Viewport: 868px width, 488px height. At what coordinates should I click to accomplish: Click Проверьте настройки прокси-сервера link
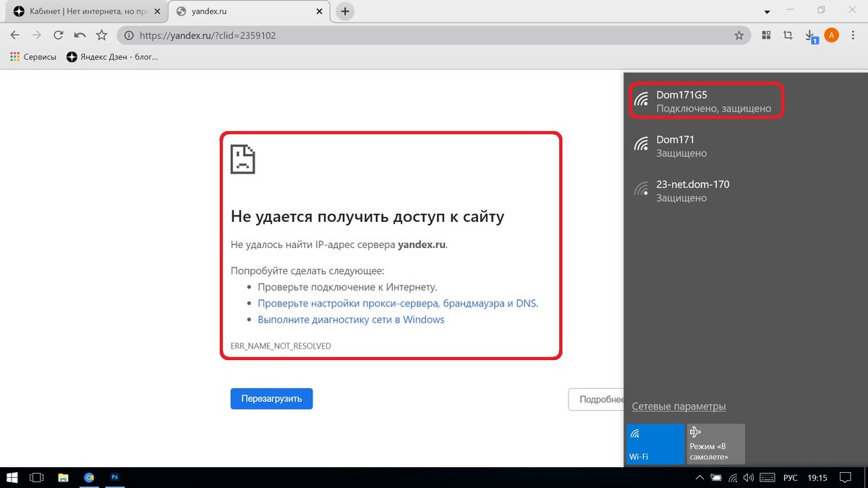click(x=398, y=304)
